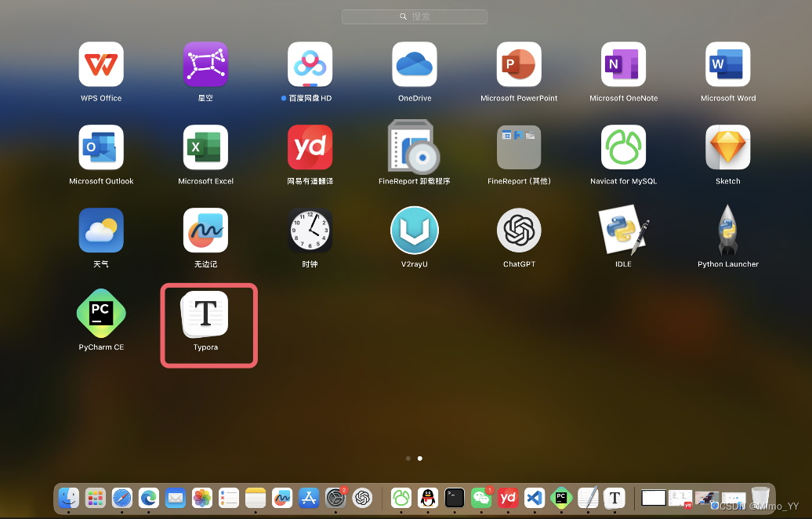The height and width of the screenshot is (519, 812).
Task: Open 网易有道翻译 in Launchpad grid
Action: [310, 147]
